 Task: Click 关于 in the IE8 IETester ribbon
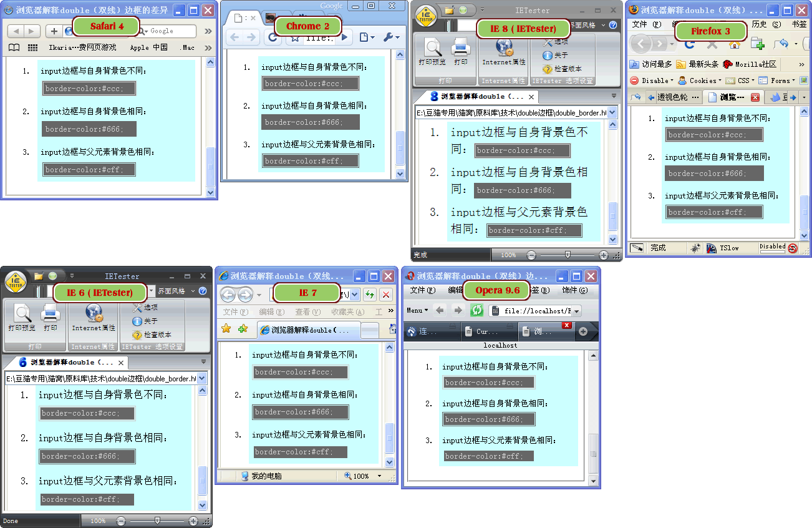click(556, 56)
